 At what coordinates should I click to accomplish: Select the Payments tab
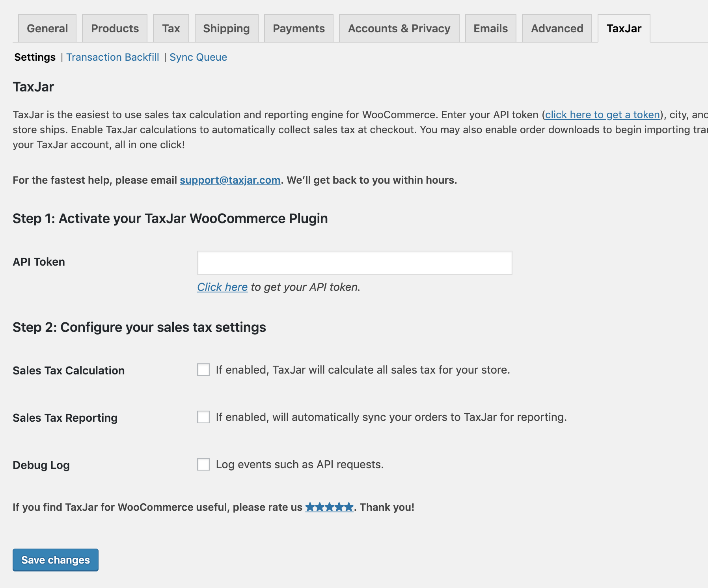point(299,28)
